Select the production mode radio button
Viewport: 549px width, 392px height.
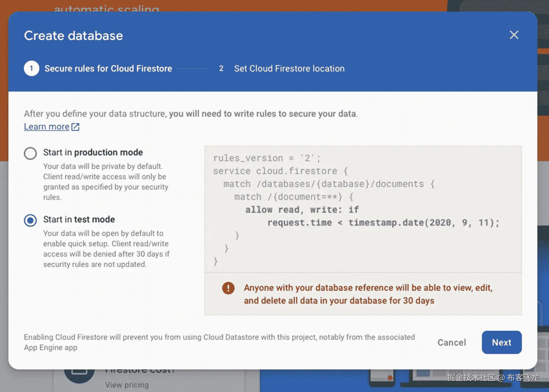coord(30,153)
